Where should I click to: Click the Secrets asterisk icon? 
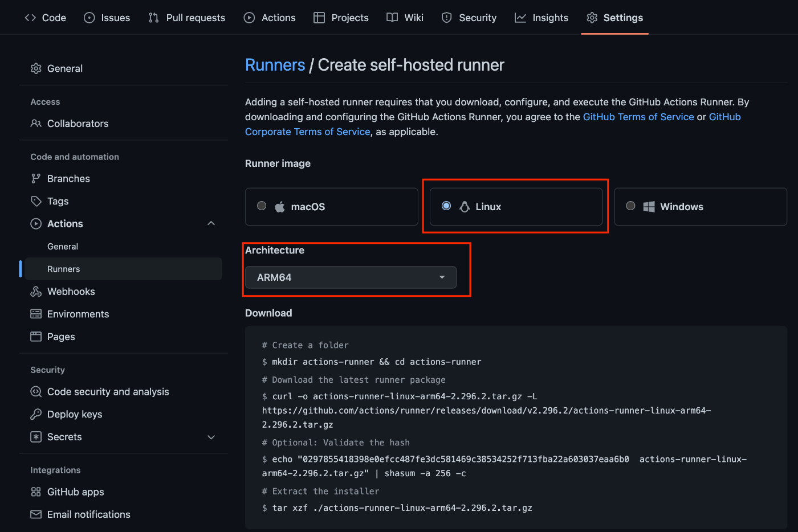[x=36, y=437]
